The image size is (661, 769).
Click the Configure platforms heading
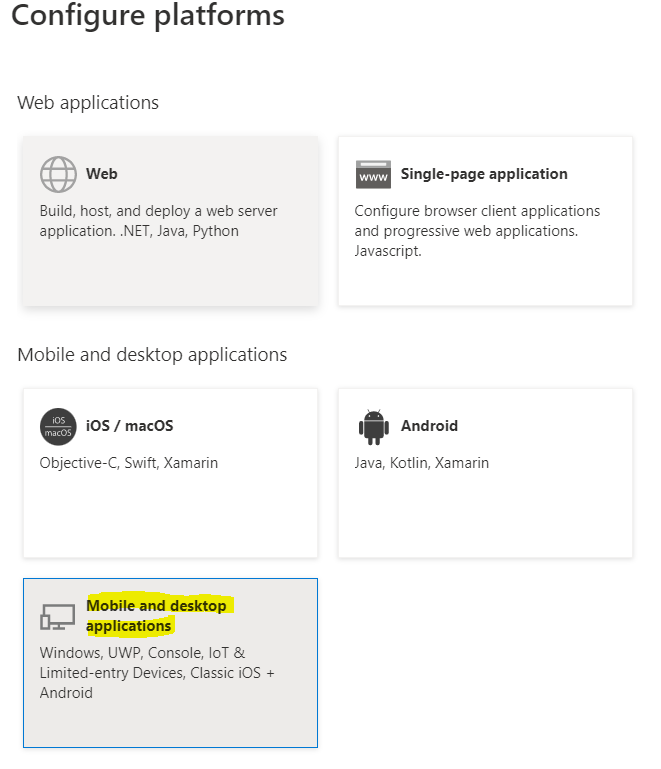click(147, 16)
